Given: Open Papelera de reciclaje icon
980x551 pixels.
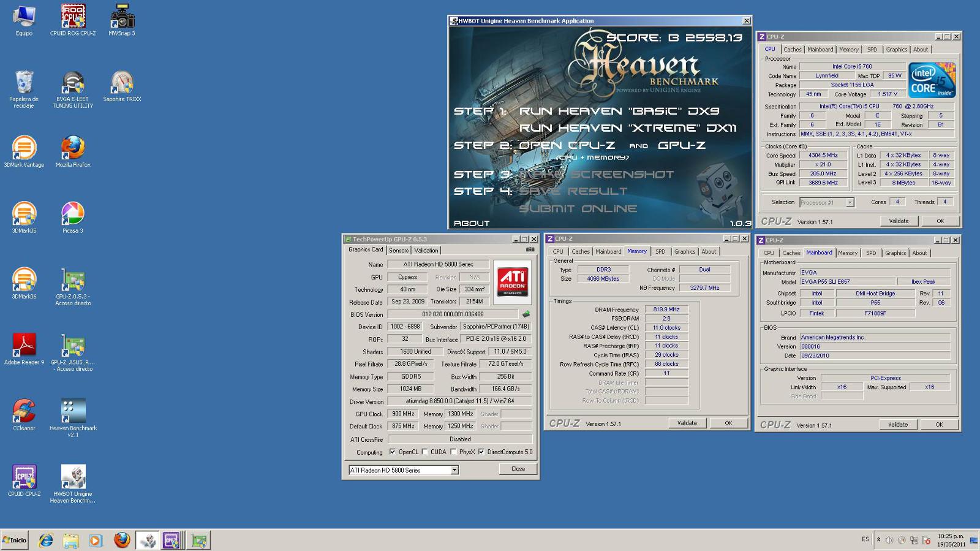Looking at the screenshot, I should click(x=24, y=89).
